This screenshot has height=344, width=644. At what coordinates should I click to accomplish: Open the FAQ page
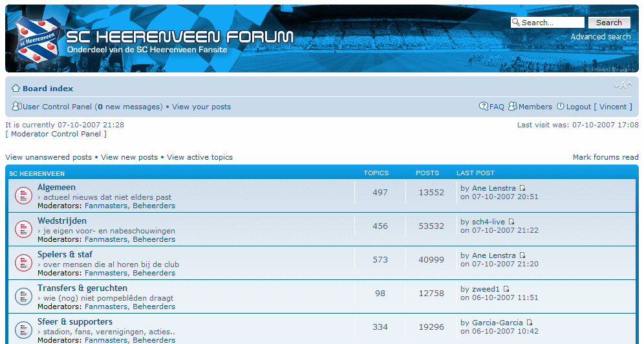point(497,107)
